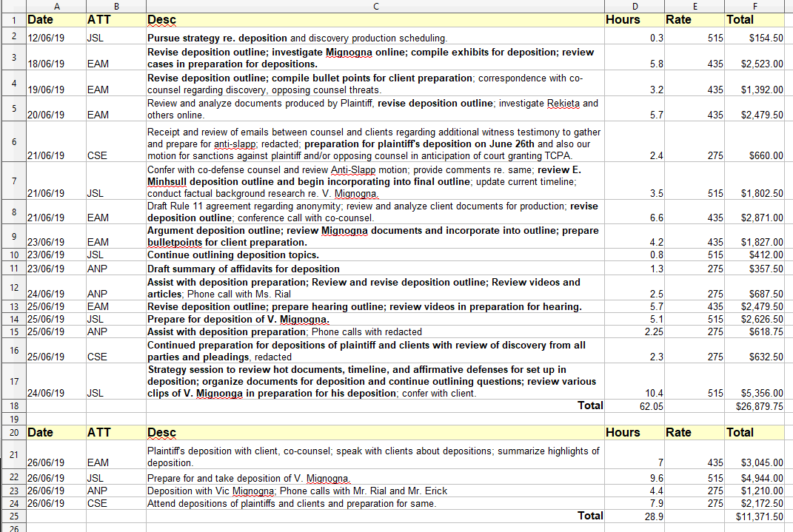This screenshot has height=532, width=793.
Task: Click the 'Total' heading cell in row 20
Action: pos(754,432)
